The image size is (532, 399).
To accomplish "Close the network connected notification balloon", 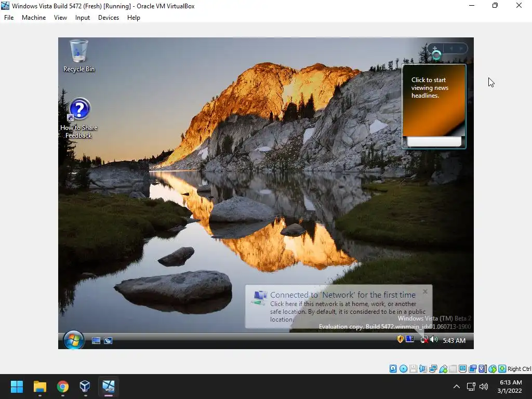I will point(425,291).
